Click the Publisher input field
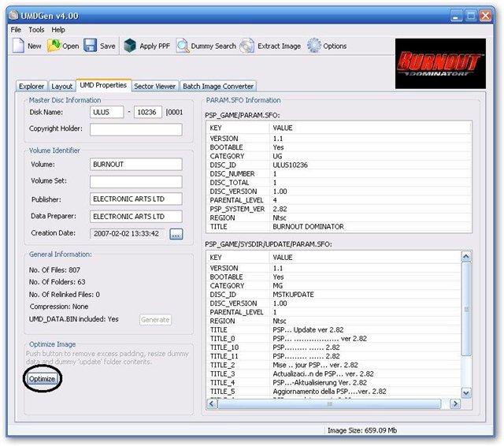Screen dimensions: 504x446 pyautogui.click(x=136, y=199)
